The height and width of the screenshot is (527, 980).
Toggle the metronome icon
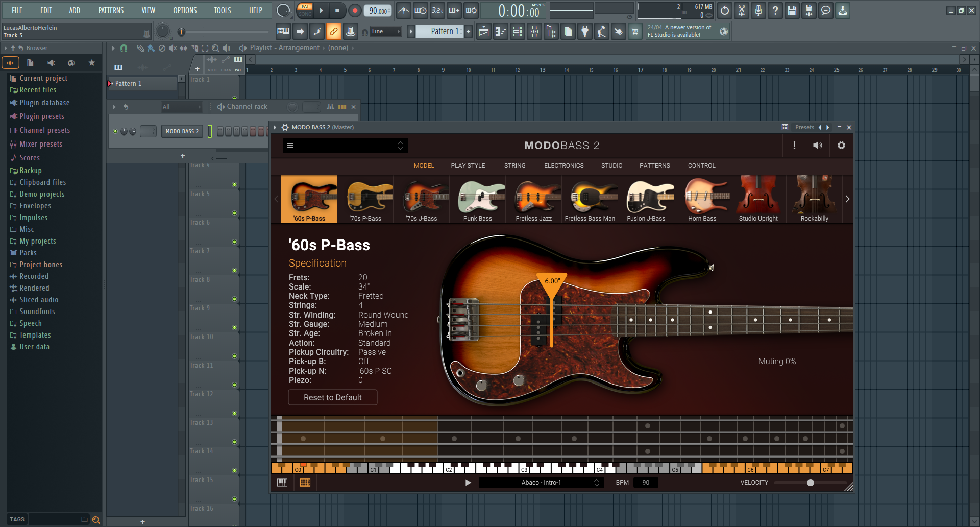pyautogui.click(x=403, y=10)
